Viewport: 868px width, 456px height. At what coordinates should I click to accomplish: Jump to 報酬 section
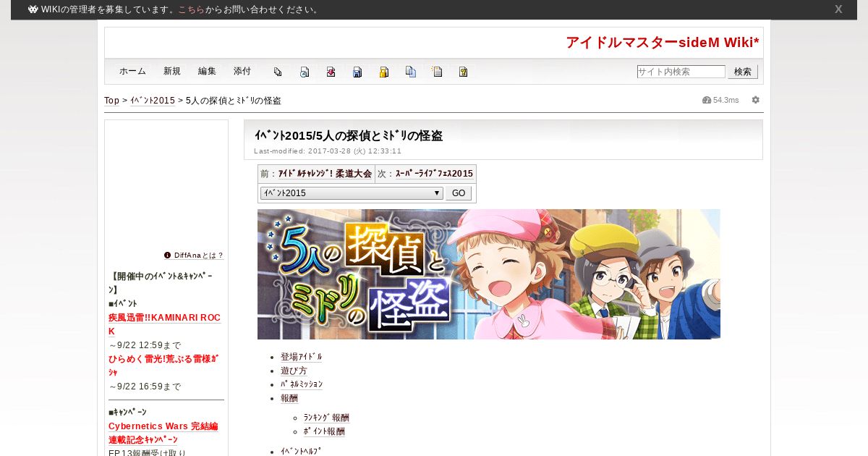pyautogui.click(x=289, y=398)
